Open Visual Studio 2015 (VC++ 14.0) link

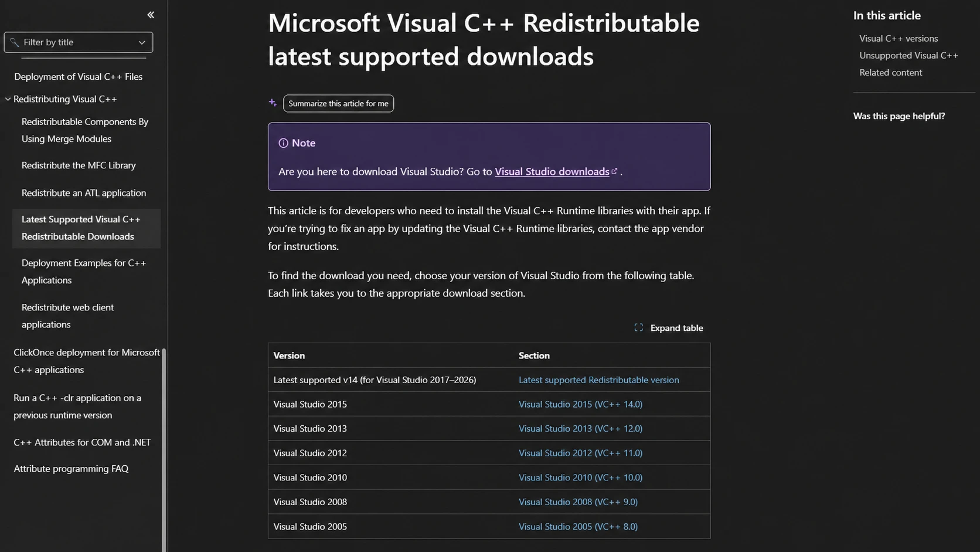(580, 404)
